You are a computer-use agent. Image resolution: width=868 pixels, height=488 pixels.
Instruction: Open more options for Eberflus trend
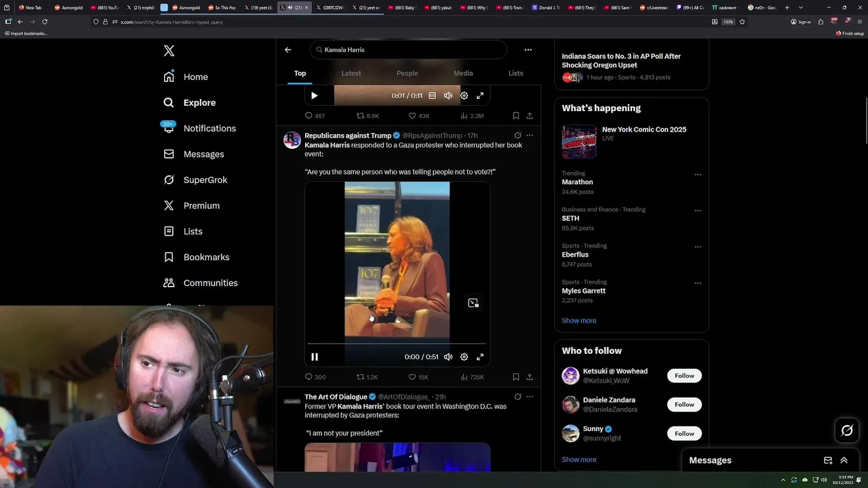point(697,247)
